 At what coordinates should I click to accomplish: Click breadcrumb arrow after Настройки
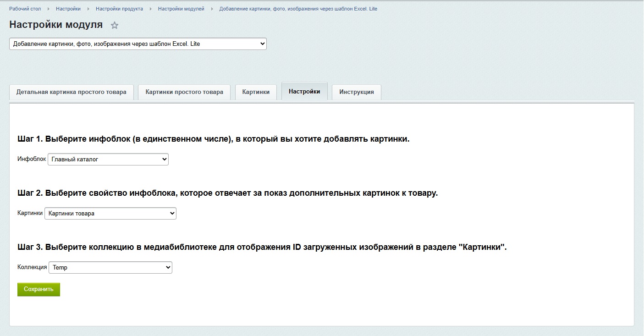pos(88,9)
